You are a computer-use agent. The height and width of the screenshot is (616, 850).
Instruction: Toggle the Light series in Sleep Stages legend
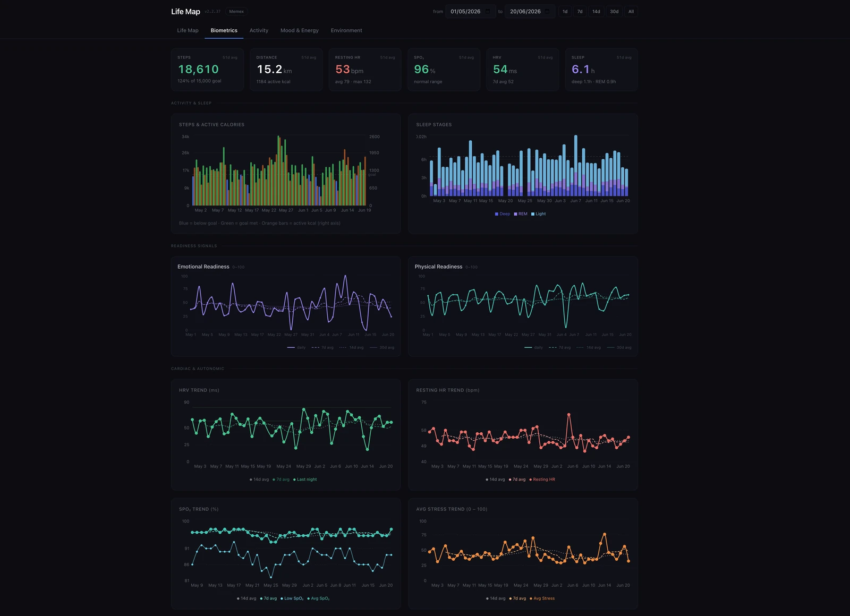coord(538,214)
